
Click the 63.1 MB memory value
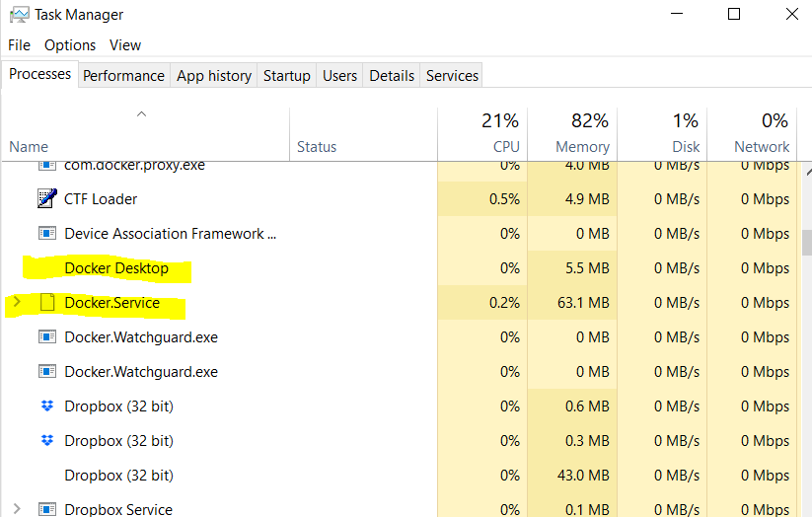click(583, 303)
